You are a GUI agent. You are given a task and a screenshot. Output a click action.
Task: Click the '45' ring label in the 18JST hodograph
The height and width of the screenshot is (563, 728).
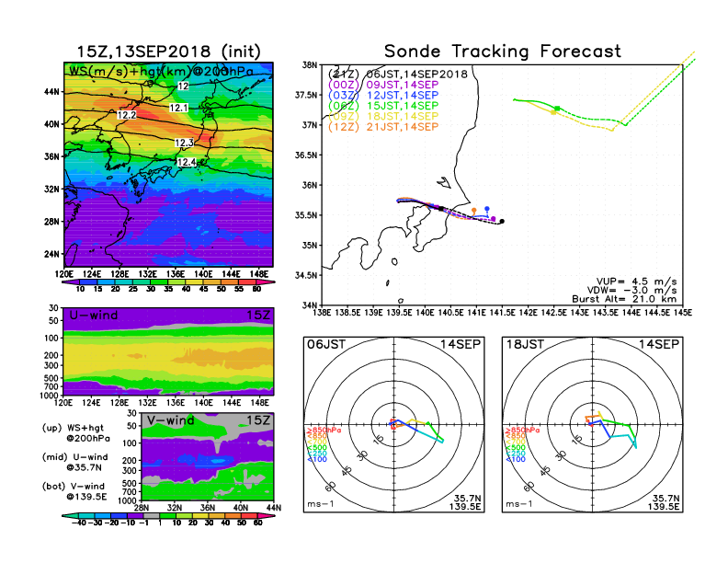click(x=545, y=470)
